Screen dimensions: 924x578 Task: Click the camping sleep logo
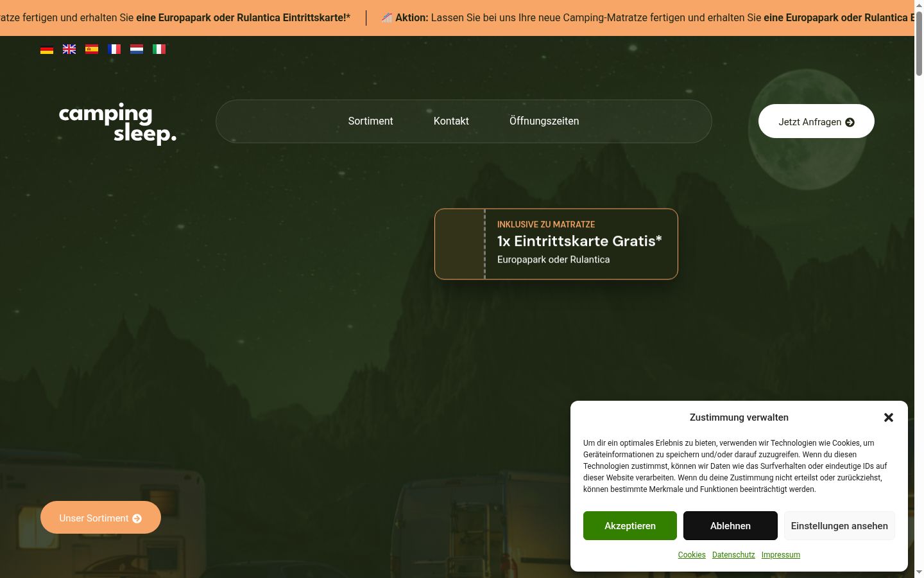pyautogui.click(x=117, y=124)
